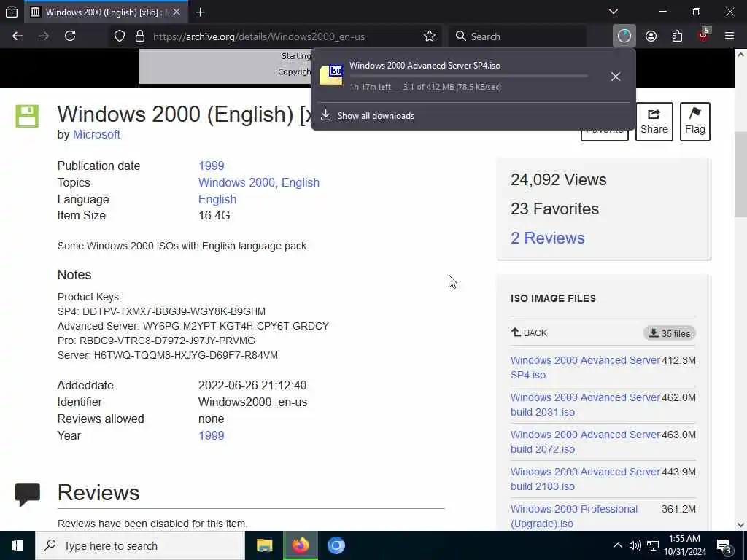Select the Windows2000_en-us identifier value
This screenshot has height=560, width=747.
(x=252, y=402)
